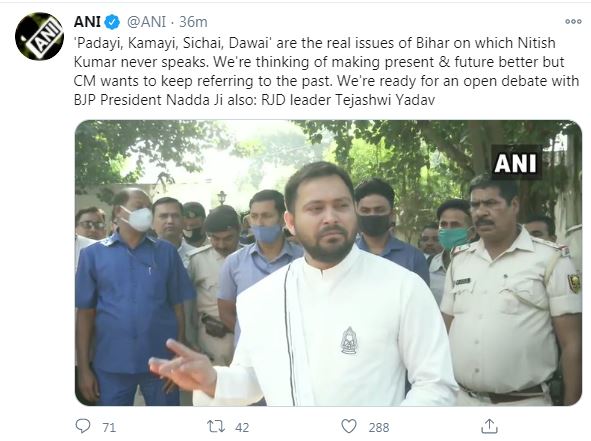Share the tweet using upload arrow icon
The height and width of the screenshot is (441, 591).
pos(489,426)
